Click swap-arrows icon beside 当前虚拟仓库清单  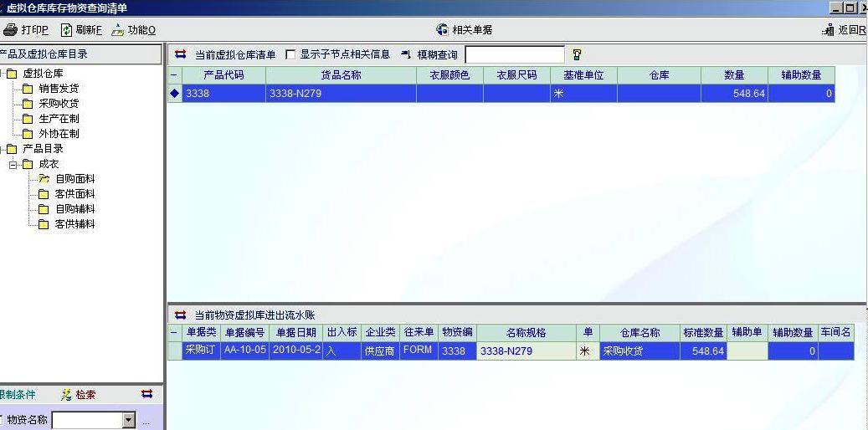[x=180, y=54]
